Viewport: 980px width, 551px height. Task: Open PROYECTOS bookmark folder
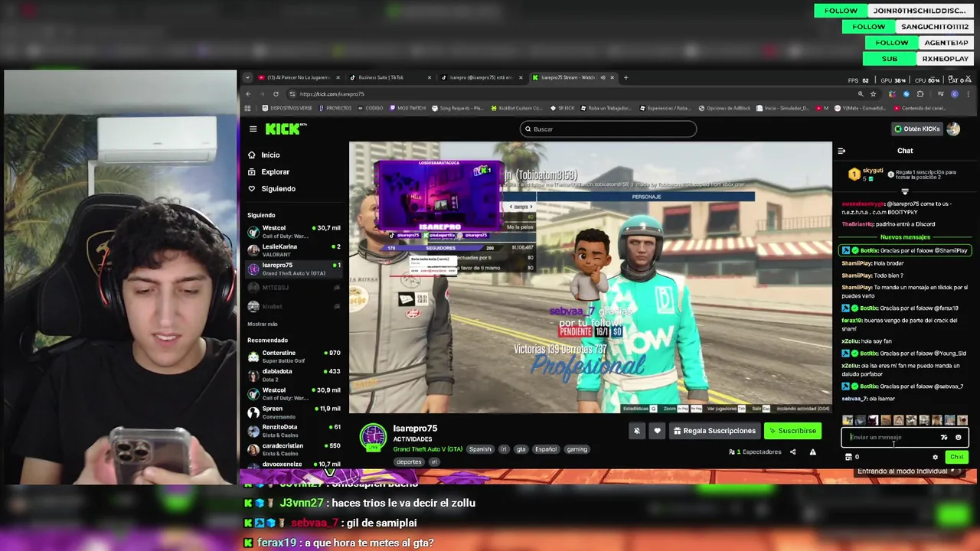tap(334, 108)
